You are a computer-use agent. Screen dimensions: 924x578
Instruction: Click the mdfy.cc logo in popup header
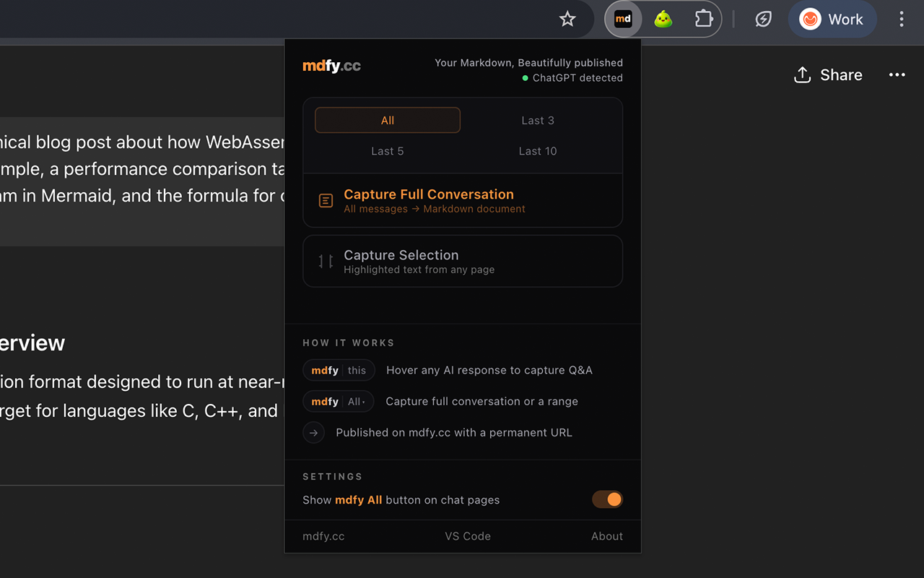click(x=331, y=66)
